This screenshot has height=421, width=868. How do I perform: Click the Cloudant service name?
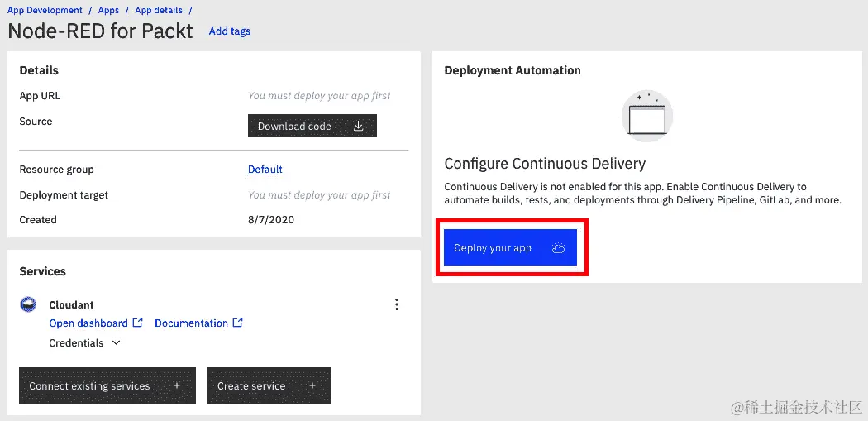pyautogui.click(x=71, y=304)
